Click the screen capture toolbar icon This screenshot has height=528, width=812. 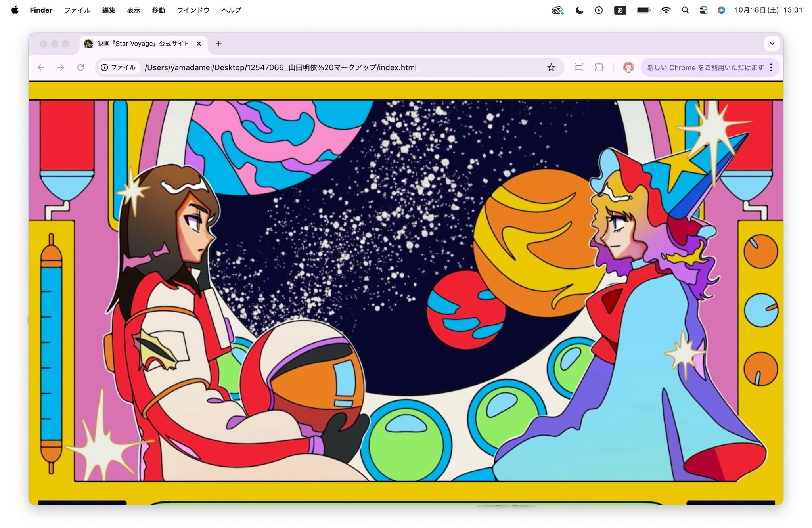pyautogui.click(x=579, y=67)
